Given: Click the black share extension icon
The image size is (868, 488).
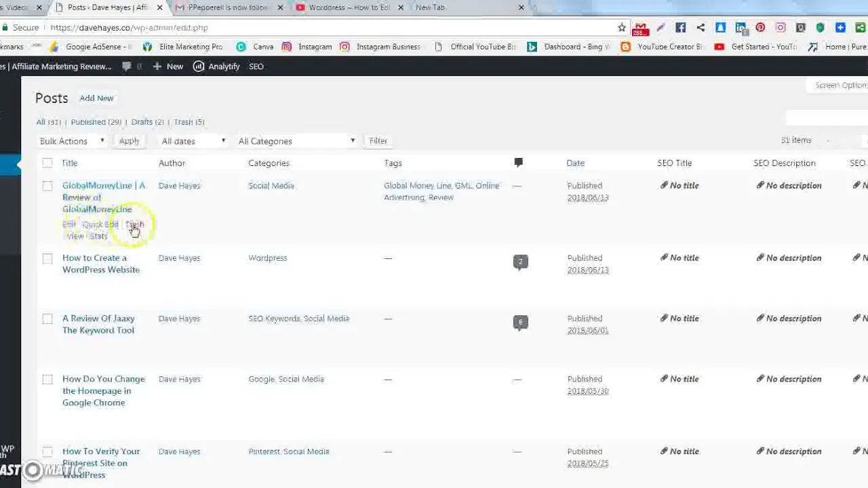Looking at the screenshot, I should 701,28.
